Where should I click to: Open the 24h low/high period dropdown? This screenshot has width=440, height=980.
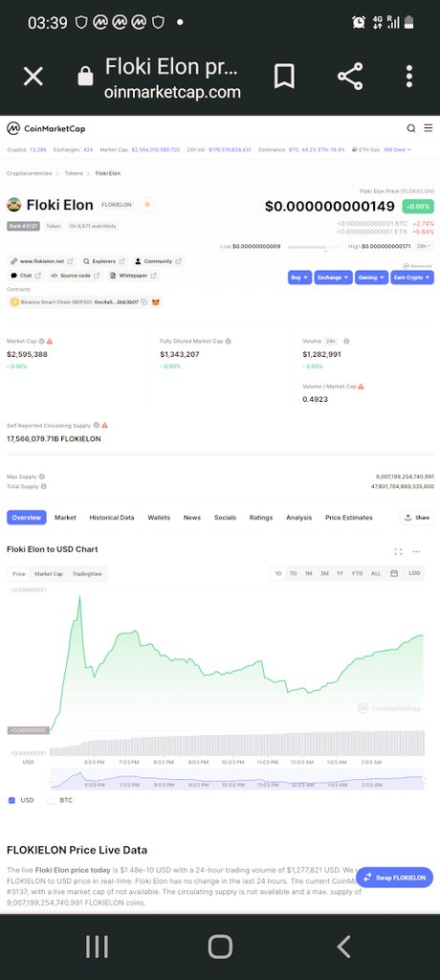425,246
